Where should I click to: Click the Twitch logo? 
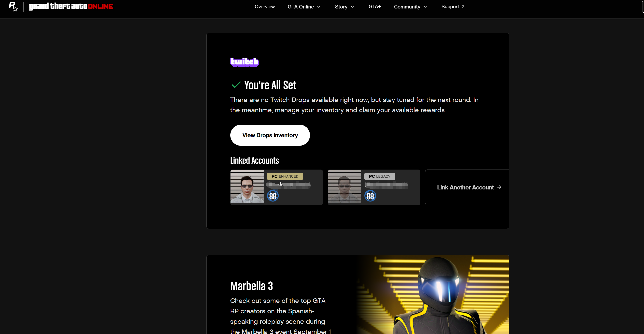(244, 62)
